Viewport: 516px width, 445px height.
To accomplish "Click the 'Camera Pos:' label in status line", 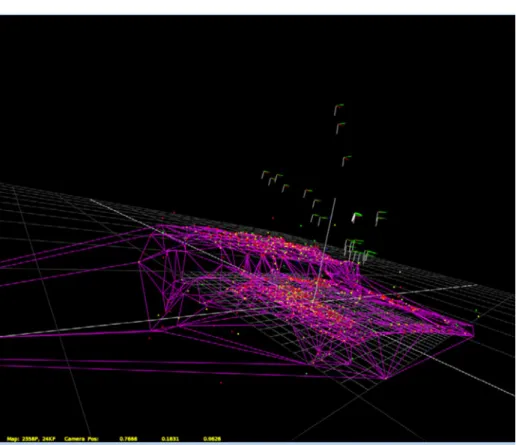I will [81, 439].
